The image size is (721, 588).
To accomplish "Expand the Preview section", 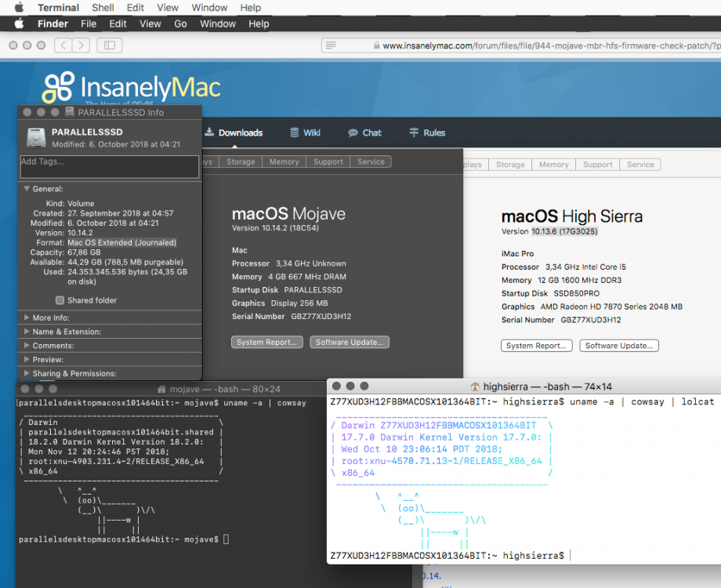I will [27, 359].
